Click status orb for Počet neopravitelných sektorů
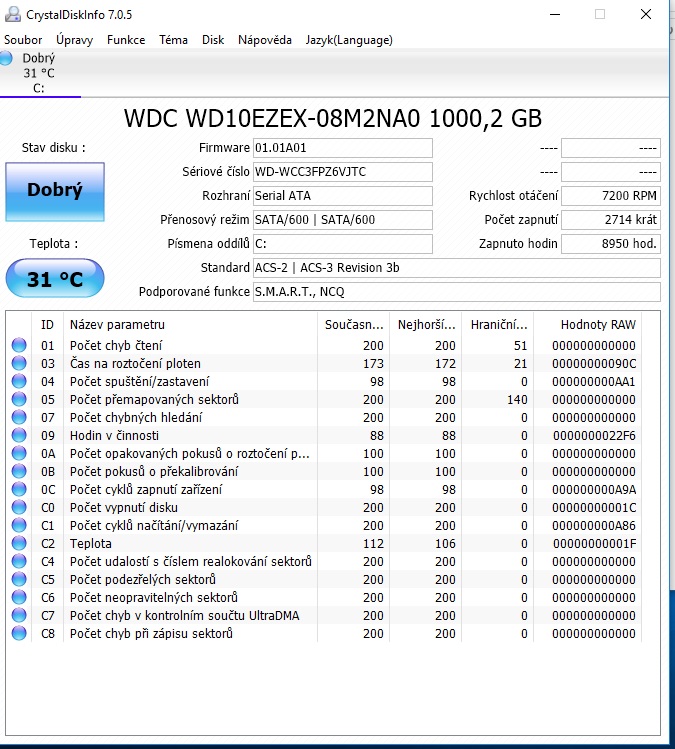This screenshot has height=749, width=675. [x=19, y=597]
